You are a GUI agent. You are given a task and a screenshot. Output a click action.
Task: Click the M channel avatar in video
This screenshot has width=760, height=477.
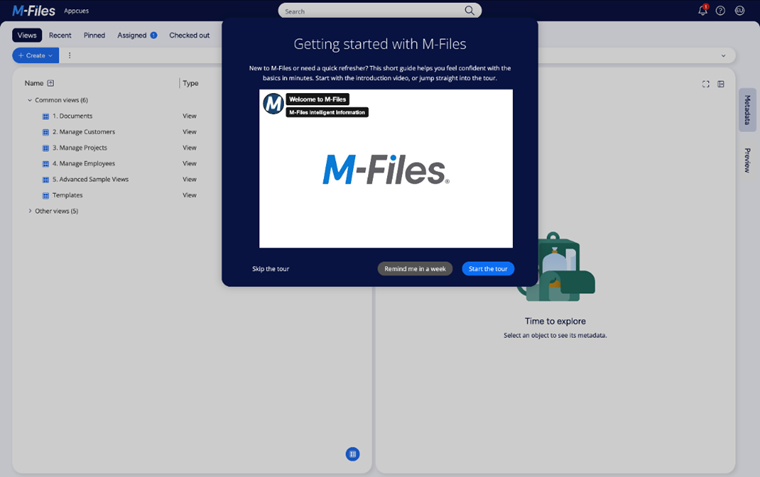point(273,104)
